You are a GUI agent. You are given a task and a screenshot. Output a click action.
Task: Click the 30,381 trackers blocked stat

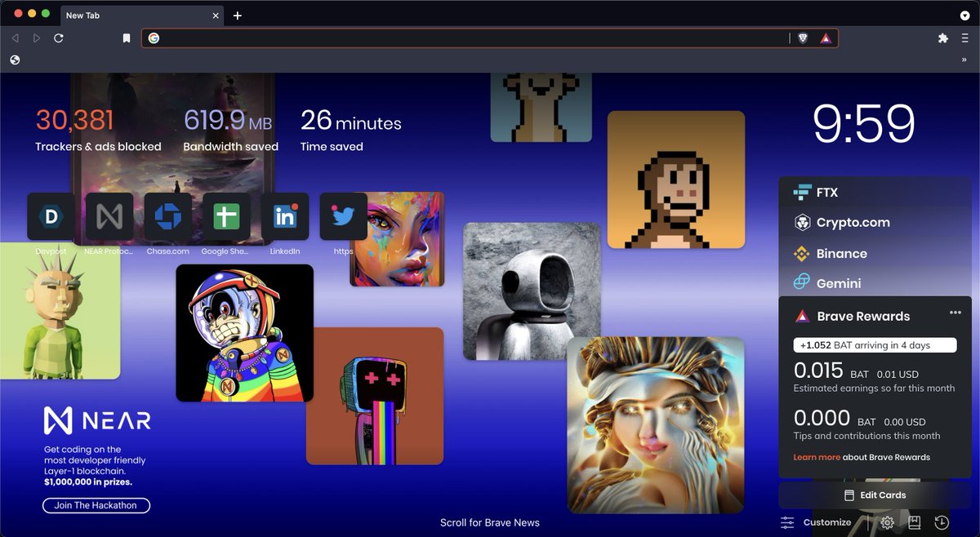pos(98,131)
